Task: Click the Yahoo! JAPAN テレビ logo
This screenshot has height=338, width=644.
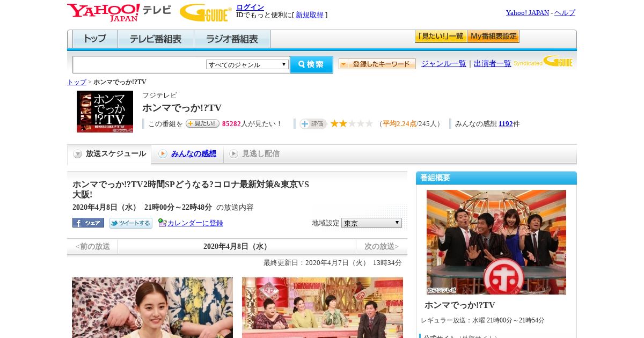Action: point(119,12)
